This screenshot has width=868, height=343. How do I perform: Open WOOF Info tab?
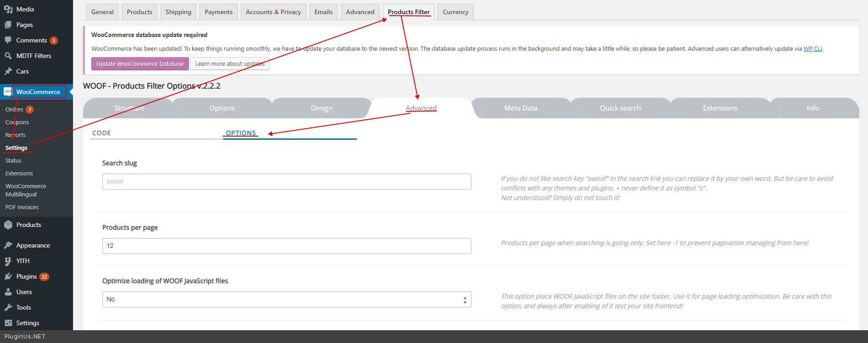(x=813, y=108)
